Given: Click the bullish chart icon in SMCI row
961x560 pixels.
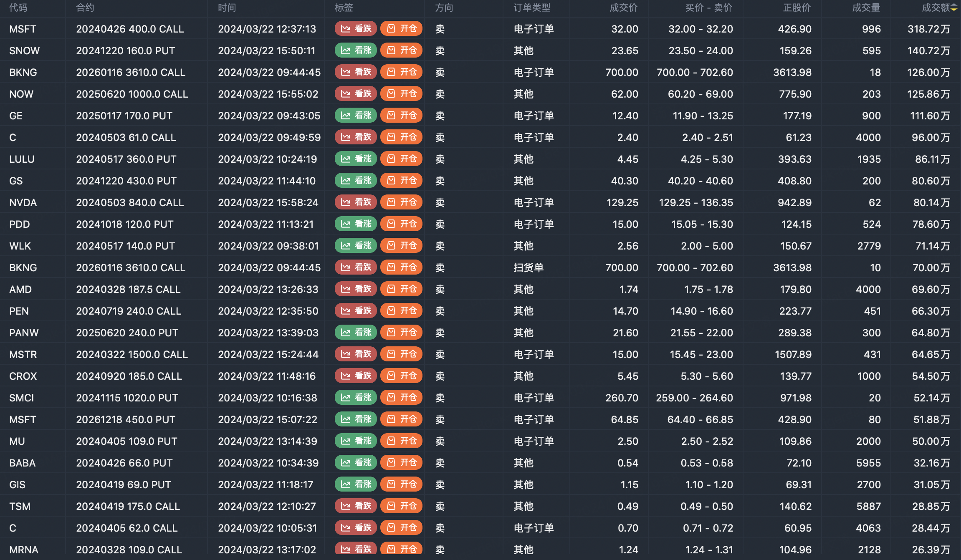Looking at the screenshot, I should coord(345,398).
